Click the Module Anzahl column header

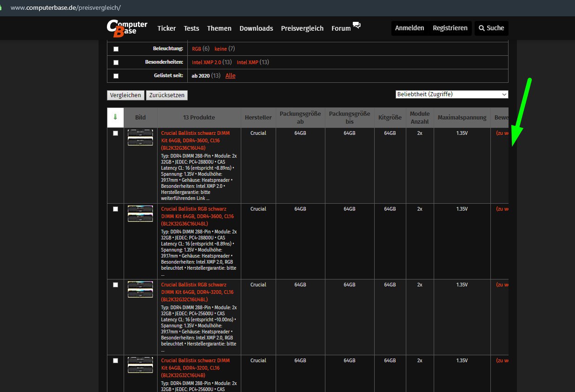point(420,118)
